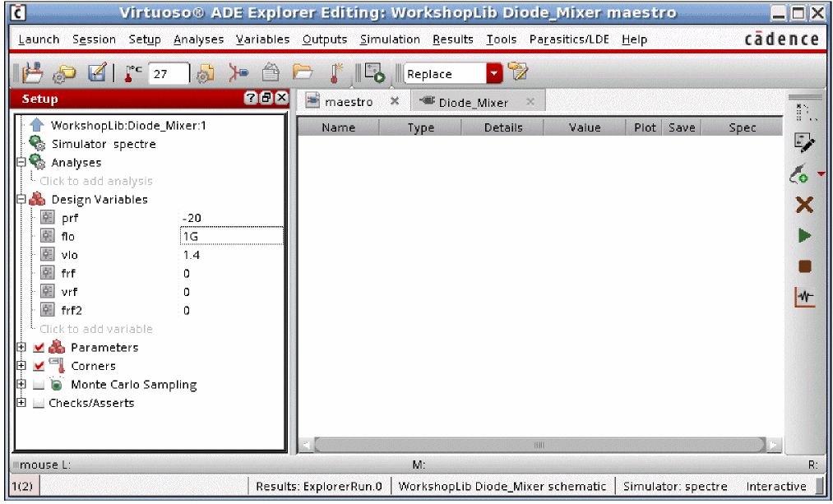Image resolution: width=833 pixels, height=504 pixels.
Task: Click the document with gear toolbar icon
Action: click(x=206, y=73)
